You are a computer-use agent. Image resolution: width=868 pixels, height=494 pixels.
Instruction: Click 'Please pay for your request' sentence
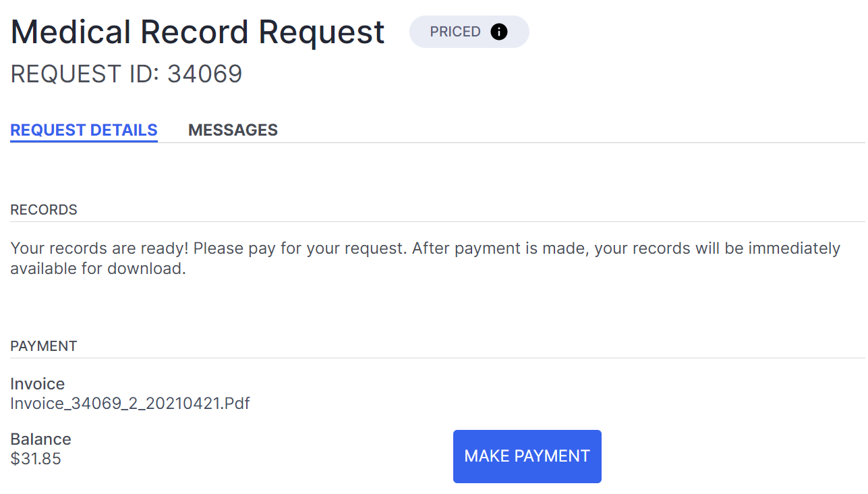(300, 248)
